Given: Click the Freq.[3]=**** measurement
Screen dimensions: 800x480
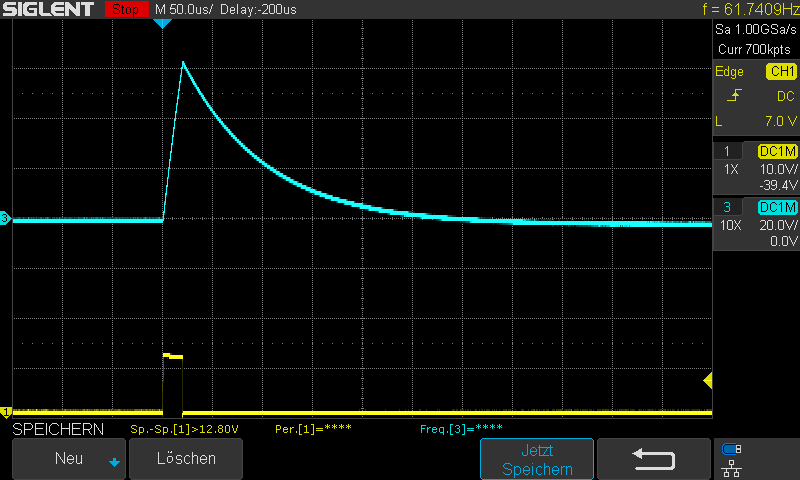Looking at the screenshot, I should coord(461,429).
